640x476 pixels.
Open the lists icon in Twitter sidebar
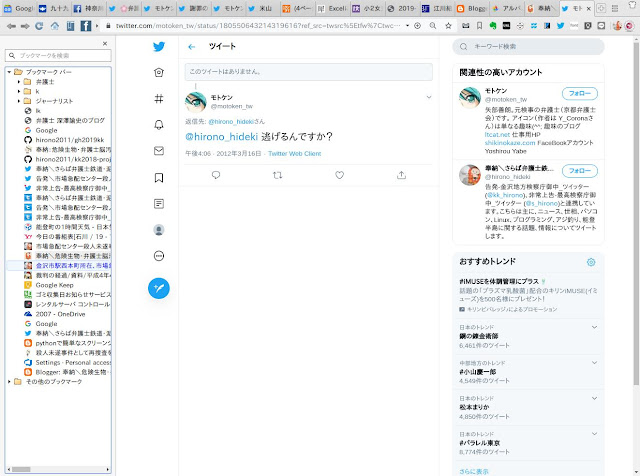coord(159,203)
